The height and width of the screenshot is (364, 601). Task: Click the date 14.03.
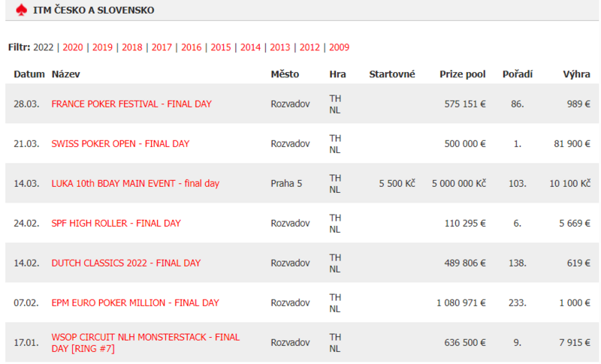tap(26, 184)
